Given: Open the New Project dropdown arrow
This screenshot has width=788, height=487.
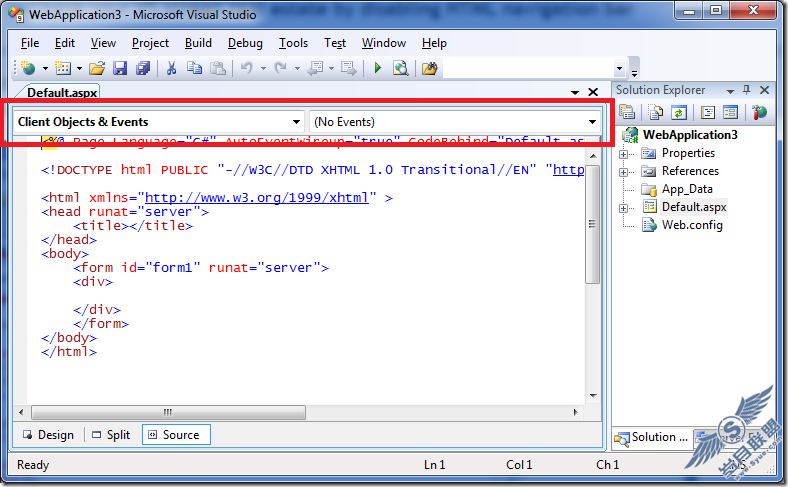Looking at the screenshot, I should pos(45,68).
